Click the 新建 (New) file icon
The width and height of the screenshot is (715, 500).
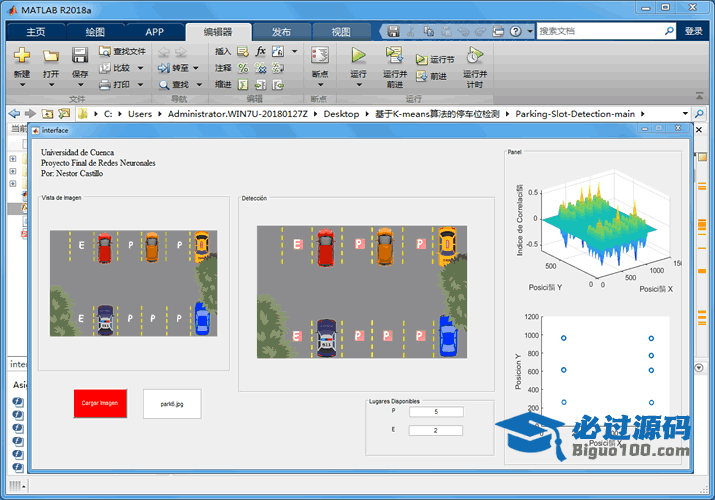(x=21, y=55)
